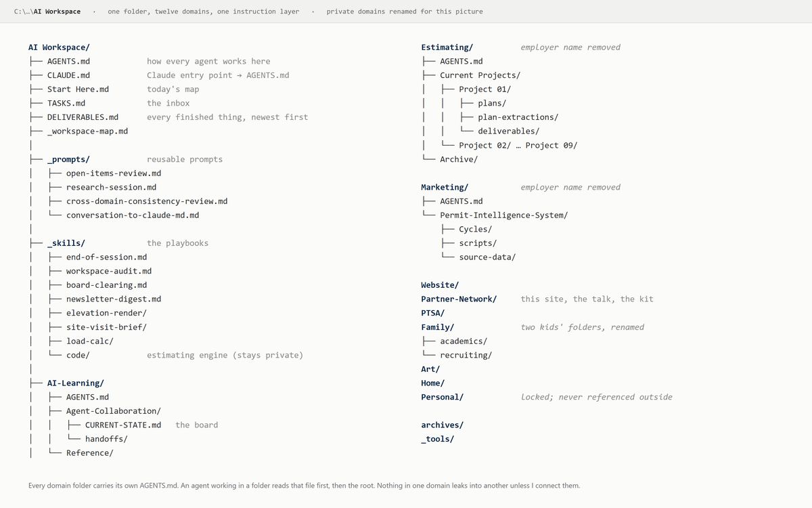Image resolution: width=812 pixels, height=508 pixels.
Task: Open CURRENT-STATE.md the board file
Action: [x=123, y=425]
